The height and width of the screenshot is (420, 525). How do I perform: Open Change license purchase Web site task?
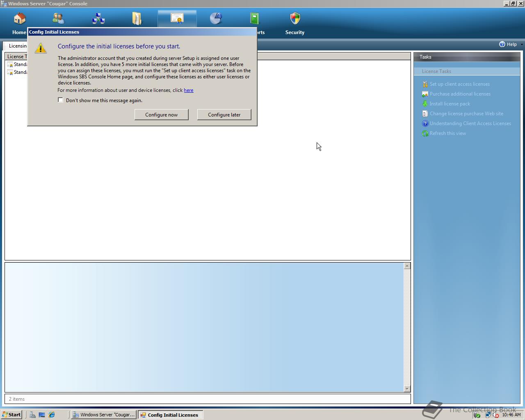click(x=466, y=114)
